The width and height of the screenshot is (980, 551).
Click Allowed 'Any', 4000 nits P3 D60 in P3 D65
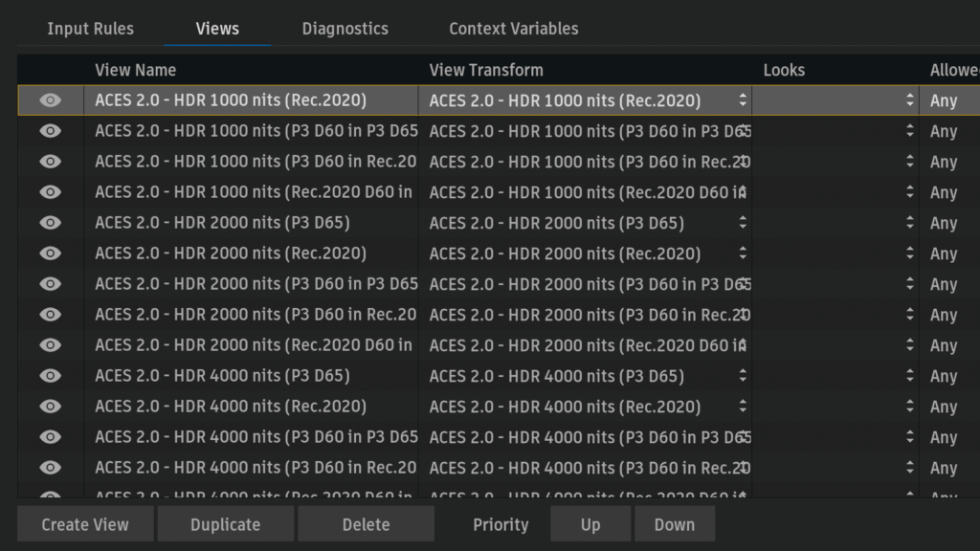pyautogui.click(x=944, y=437)
